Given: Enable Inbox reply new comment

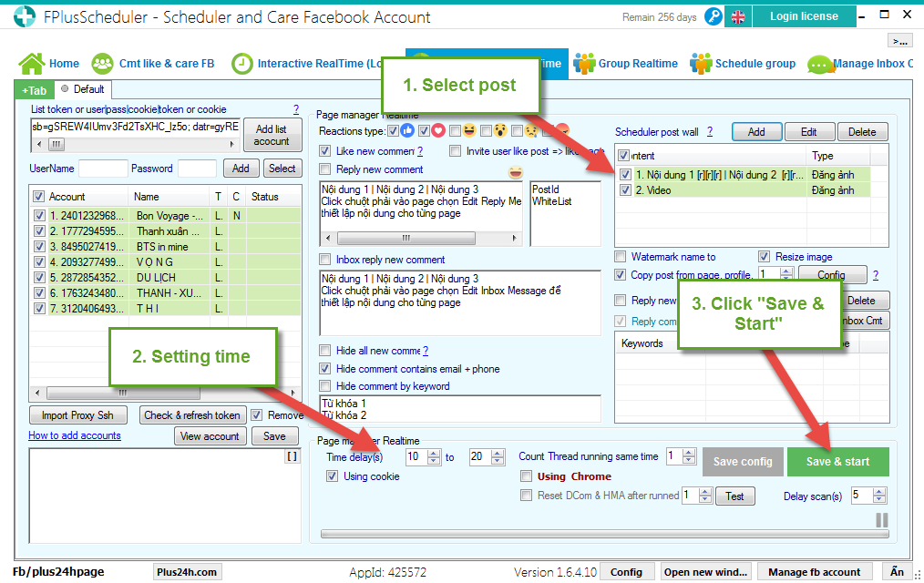Looking at the screenshot, I should tap(324, 260).
